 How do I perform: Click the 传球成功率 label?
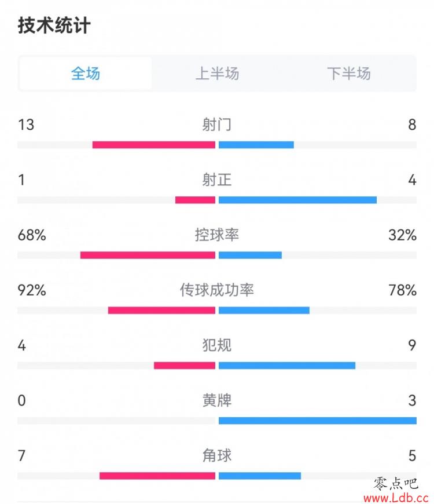216,290
